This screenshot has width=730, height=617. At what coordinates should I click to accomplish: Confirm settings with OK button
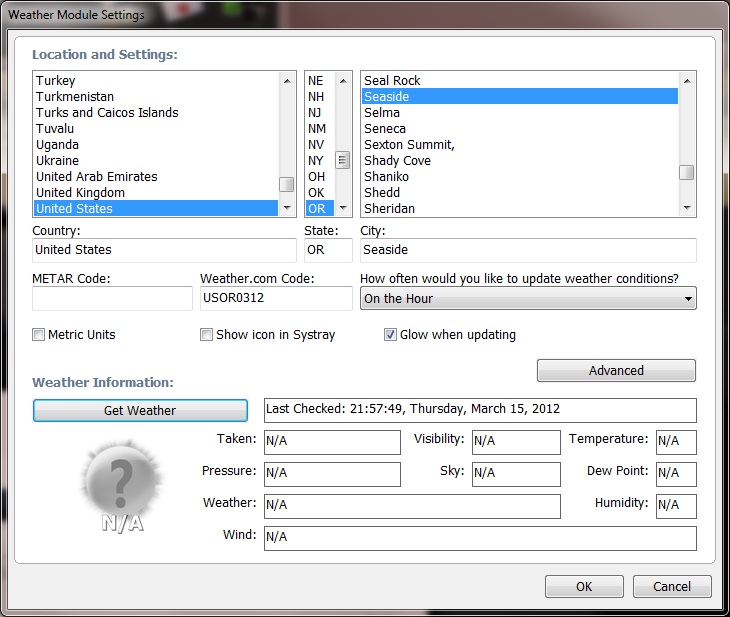584,587
